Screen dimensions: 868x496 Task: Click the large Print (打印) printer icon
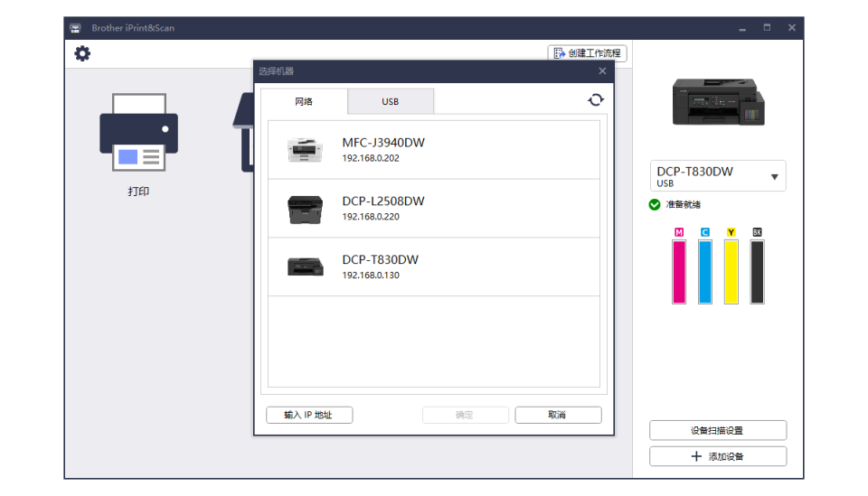pos(139,132)
